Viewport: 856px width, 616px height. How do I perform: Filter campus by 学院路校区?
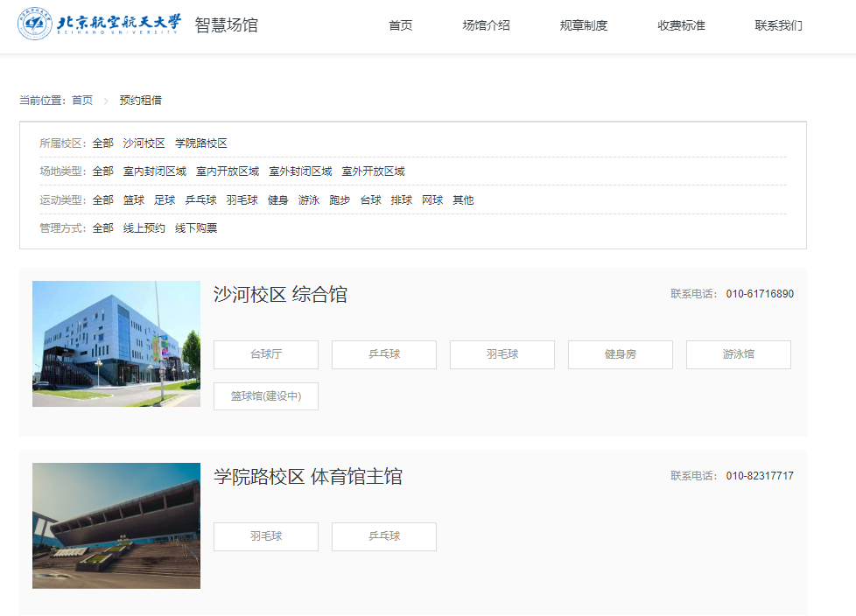(200, 143)
